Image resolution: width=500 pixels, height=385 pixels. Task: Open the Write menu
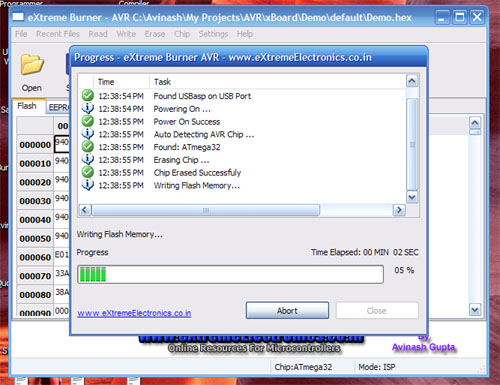pyautogui.click(x=126, y=34)
